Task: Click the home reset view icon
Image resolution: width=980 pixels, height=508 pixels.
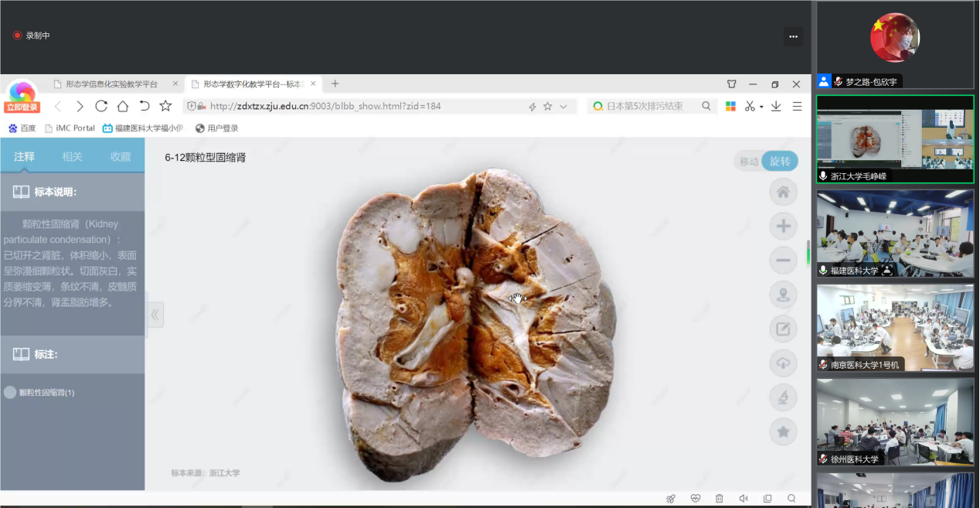Action: pos(783,192)
